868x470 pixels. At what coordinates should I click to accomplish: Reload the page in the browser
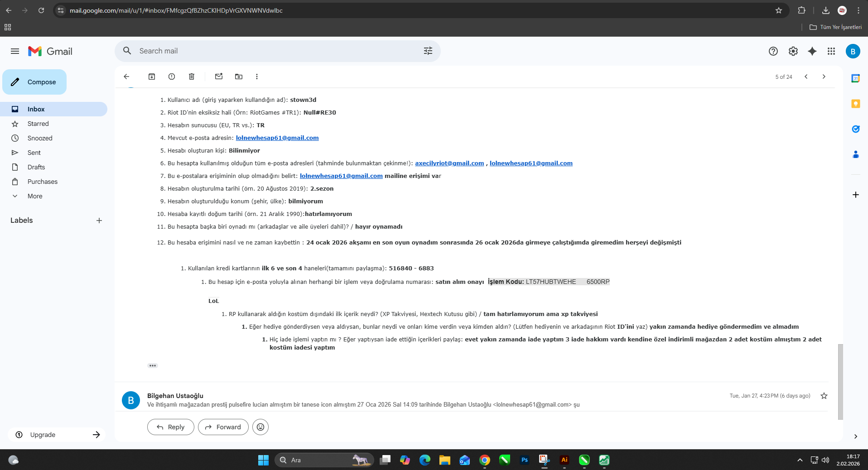pyautogui.click(x=41, y=10)
